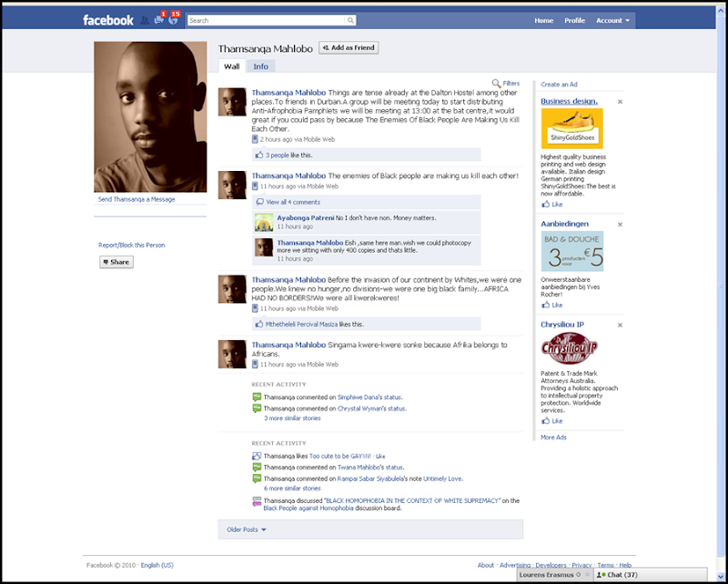This screenshot has width=728, height=584.
Task: Open Lourens Erasmus chat tab
Action: coord(549,575)
